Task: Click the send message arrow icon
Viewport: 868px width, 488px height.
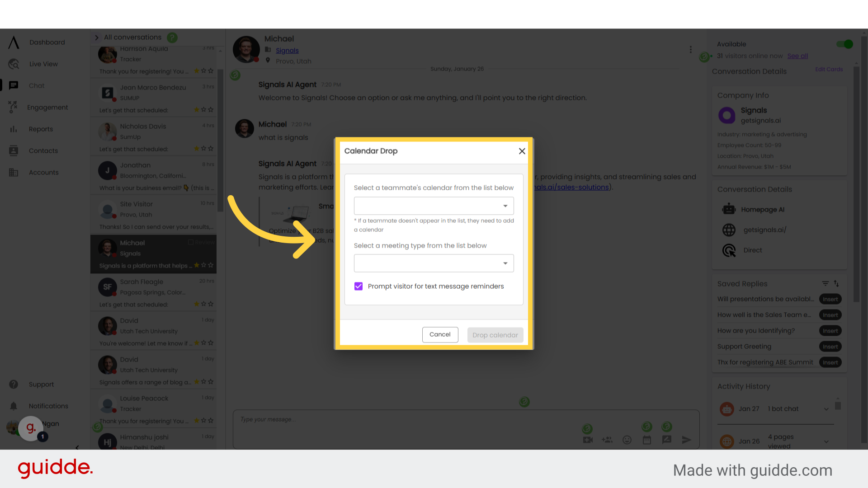Action: pyautogui.click(x=686, y=440)
